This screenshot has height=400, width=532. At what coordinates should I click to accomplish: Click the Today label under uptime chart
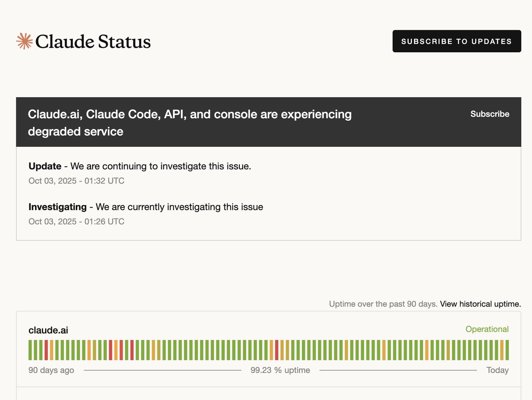(497, 370)
